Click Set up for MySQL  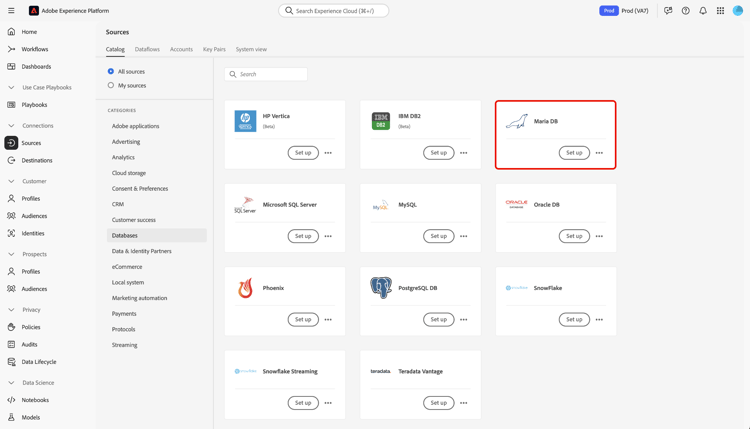(x=439, y=236)
